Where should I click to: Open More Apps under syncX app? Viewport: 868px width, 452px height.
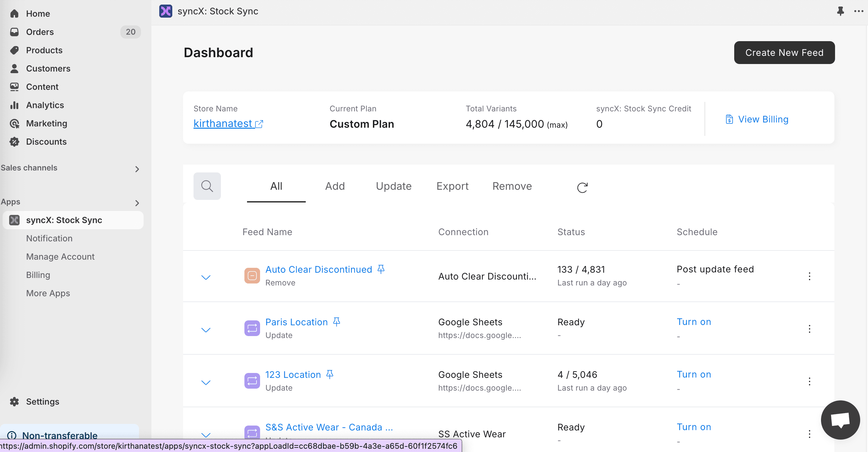[48, 293]
